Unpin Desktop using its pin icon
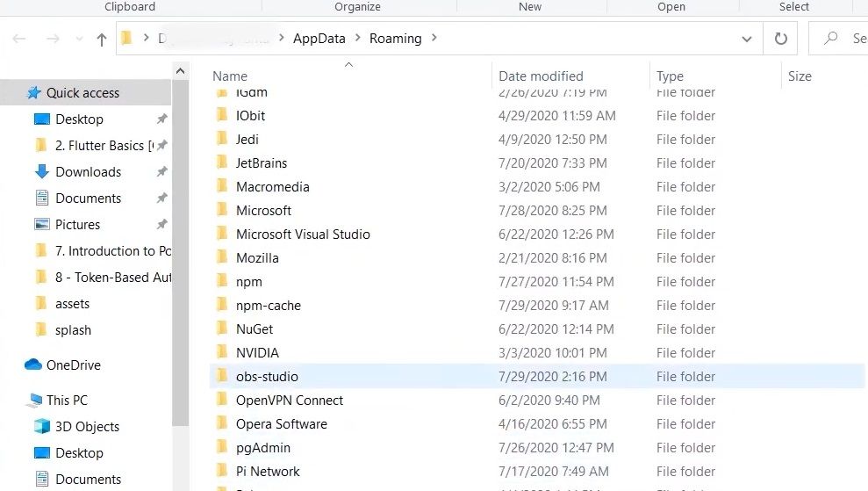 click(x=161, y=119)
